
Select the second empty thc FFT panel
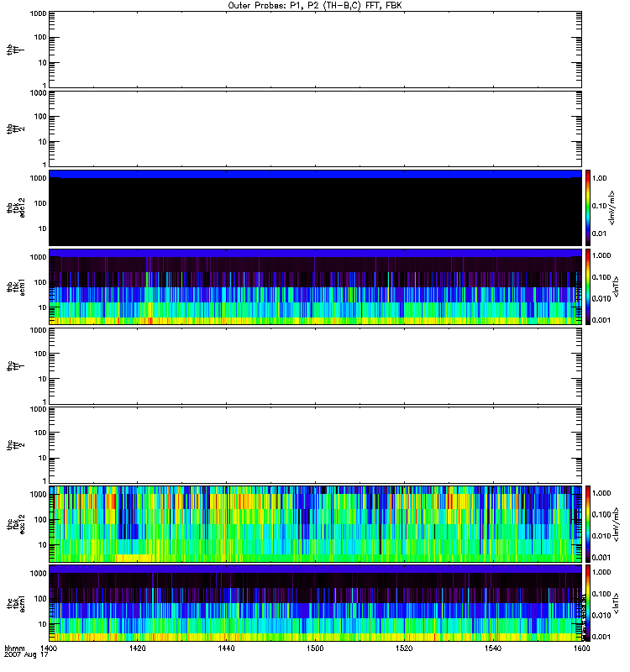[315, 444]
